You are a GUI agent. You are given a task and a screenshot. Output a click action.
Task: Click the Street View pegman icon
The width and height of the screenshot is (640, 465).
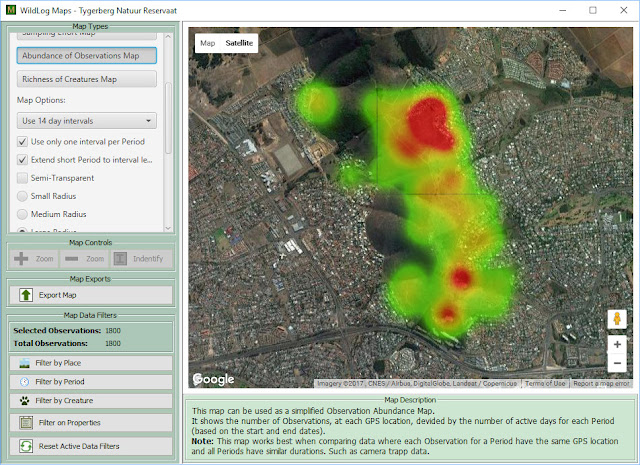point(617,318)
